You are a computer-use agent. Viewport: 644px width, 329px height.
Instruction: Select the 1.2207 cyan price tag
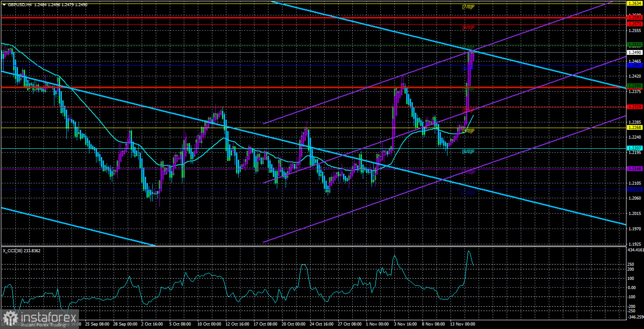click(635, 148)
